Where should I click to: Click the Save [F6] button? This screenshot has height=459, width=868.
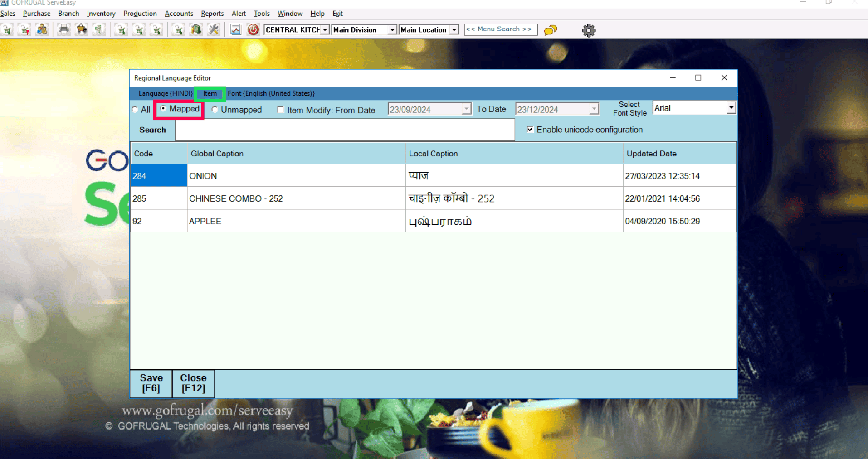click(151, 383)
